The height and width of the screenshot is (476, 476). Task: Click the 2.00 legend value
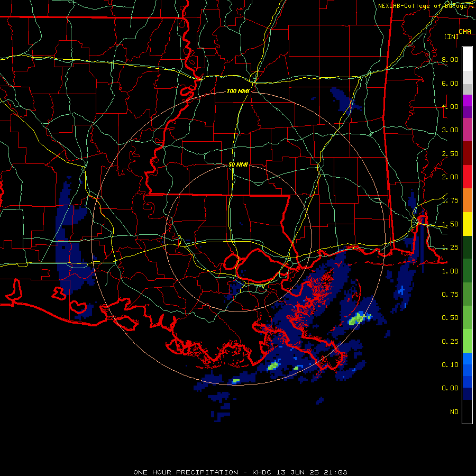click(450, 177)
